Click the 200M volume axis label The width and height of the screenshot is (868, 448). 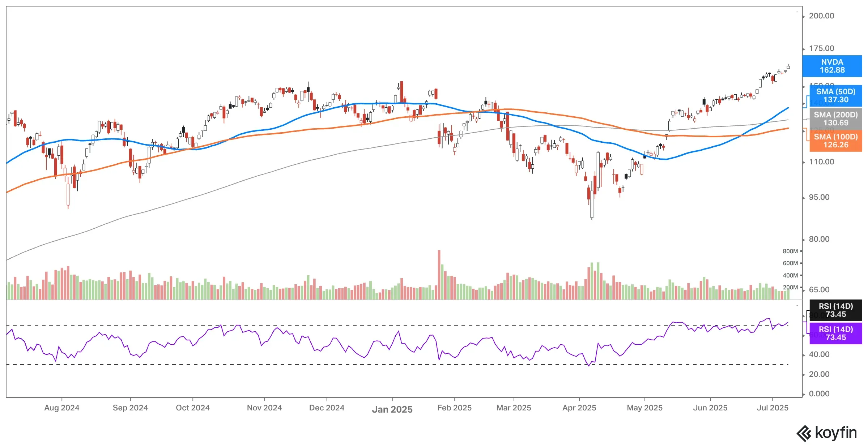pos(790,288)
